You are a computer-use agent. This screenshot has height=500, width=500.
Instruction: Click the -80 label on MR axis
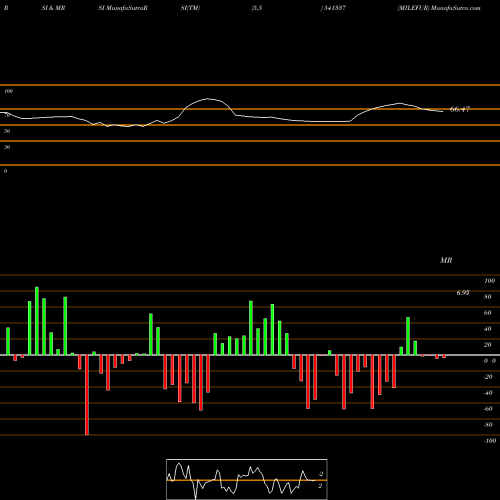pyautogui.click(x=488, y=425)
